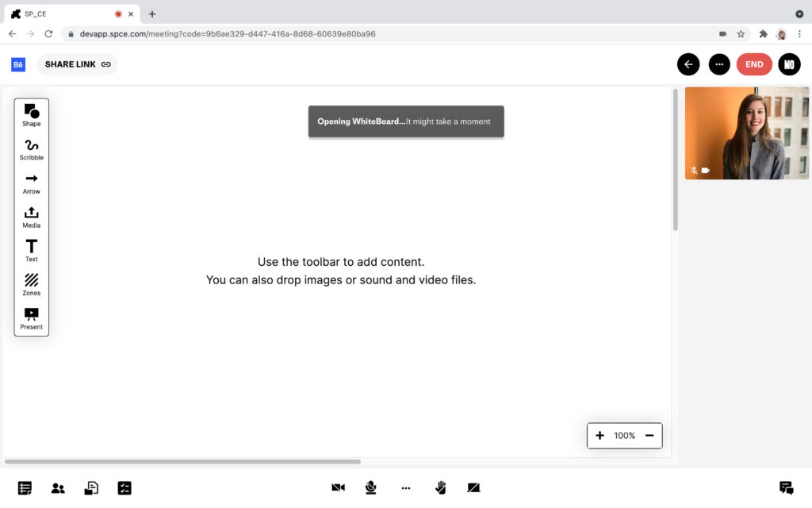Open the chat panel icon

click(786, 488)
